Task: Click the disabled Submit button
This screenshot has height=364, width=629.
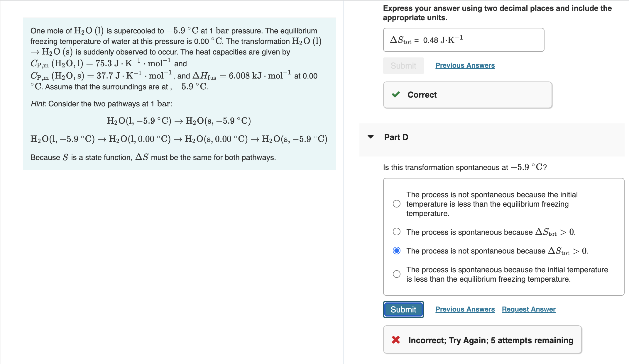Action: click(403, 66)
